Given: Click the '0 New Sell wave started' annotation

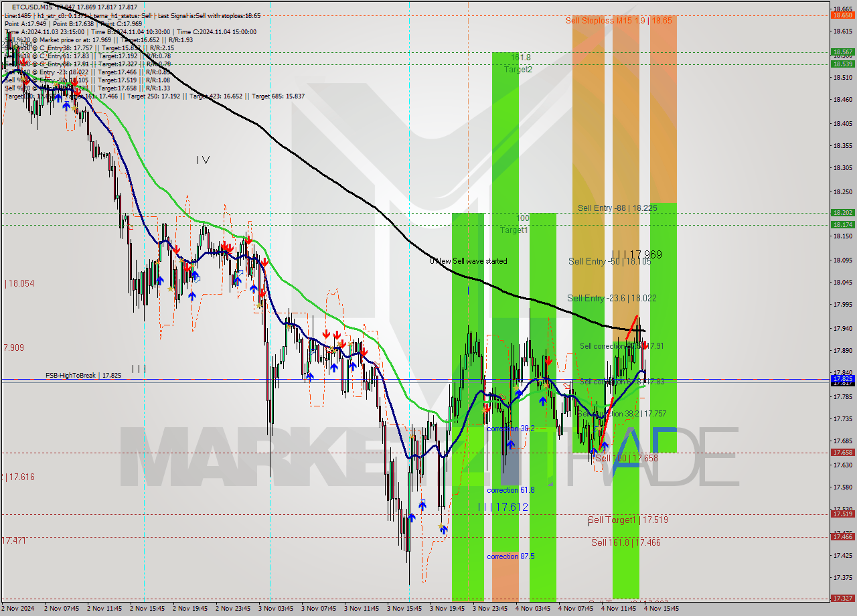Looking at the screenshot, I should click(469, 261).
